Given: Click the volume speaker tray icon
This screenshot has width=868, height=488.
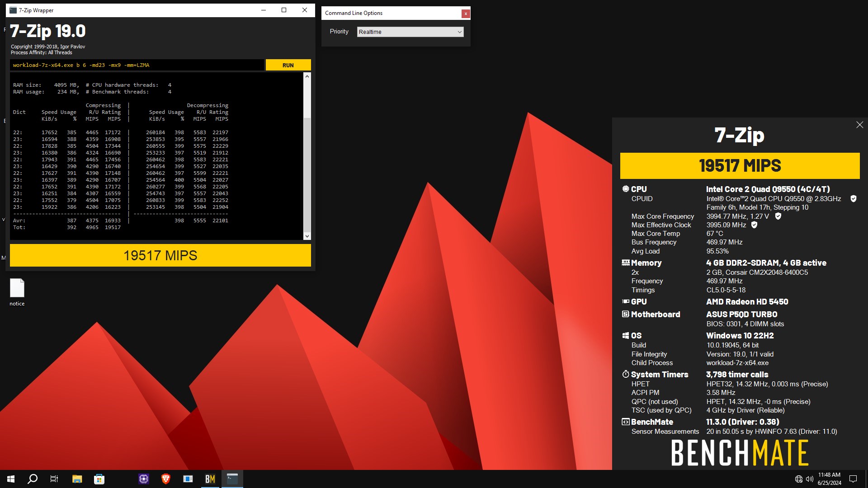Looking at the screenshot, I should tap(810, 479).
